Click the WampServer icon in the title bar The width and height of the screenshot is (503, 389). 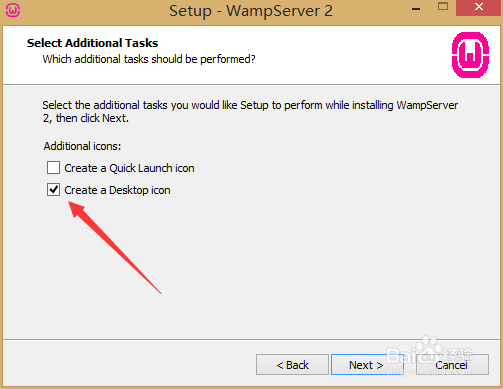click(x=13, y=10)
